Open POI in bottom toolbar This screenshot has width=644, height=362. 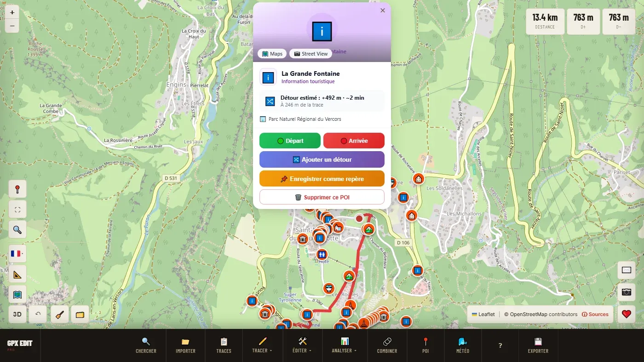425,345
